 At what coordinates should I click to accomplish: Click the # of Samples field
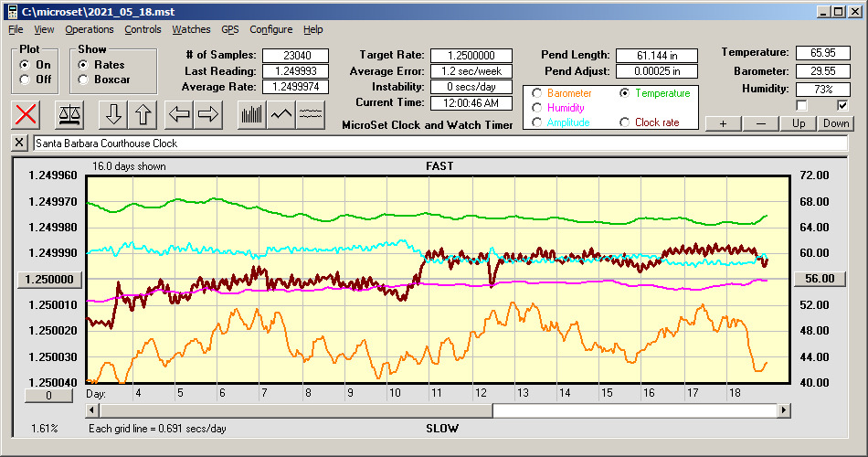(296, 56)
